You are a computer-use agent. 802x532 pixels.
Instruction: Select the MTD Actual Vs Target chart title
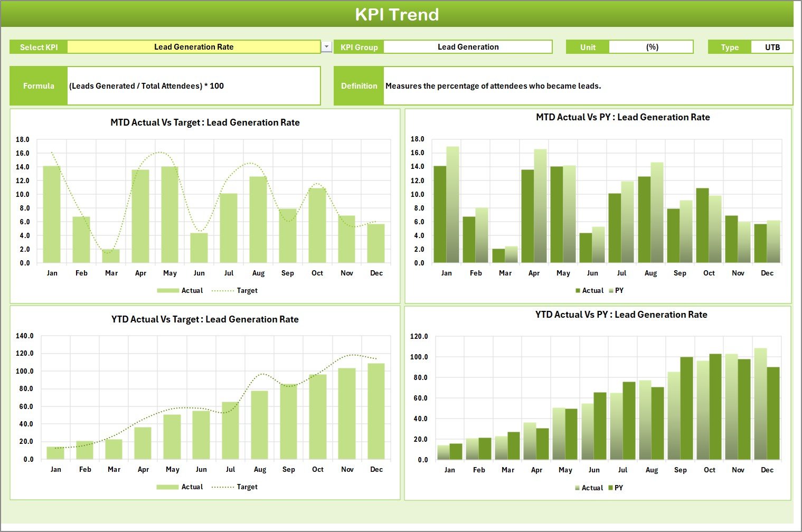pyautogui.click(x=205, y=122)
